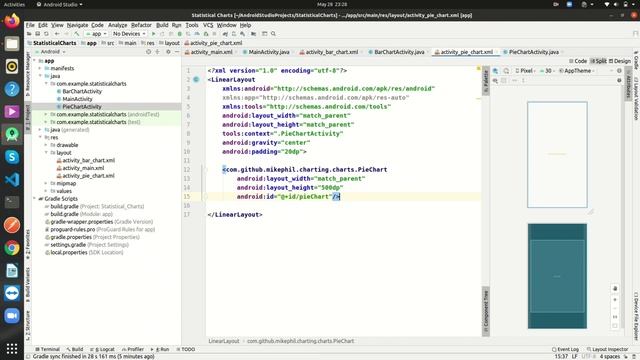Image resolution: width=640 pixels, height=360 pixels.
Task: Hide the Project panel with minus icon
Action: [177, 52]
